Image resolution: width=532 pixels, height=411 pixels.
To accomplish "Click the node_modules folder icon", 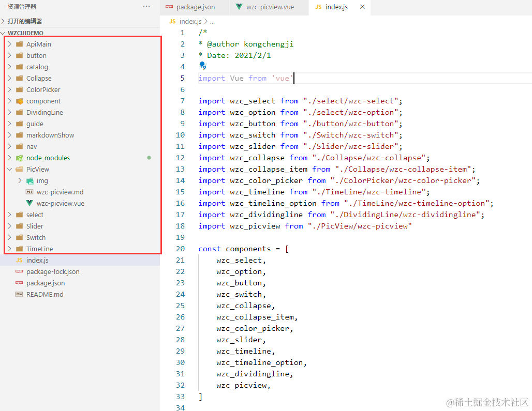I will coord(20,158).
